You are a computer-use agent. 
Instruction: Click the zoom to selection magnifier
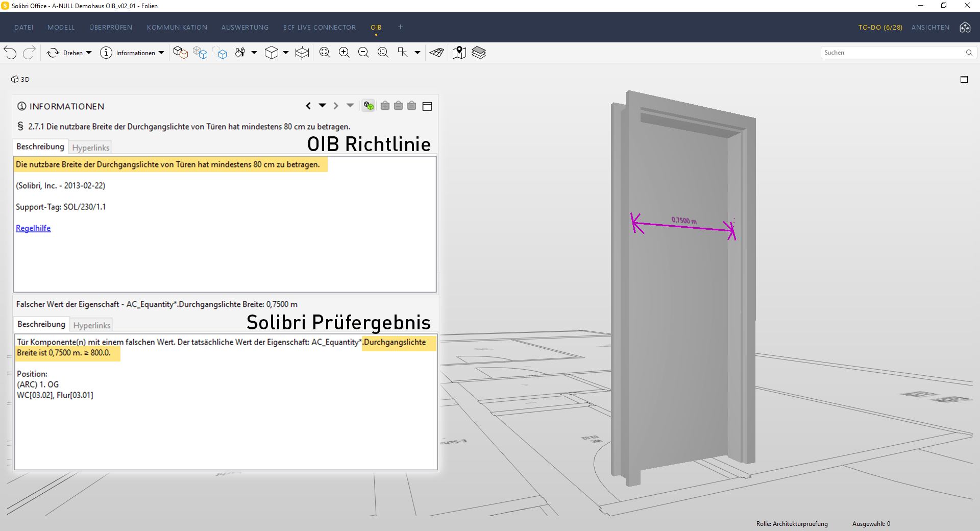click(383, 53)
